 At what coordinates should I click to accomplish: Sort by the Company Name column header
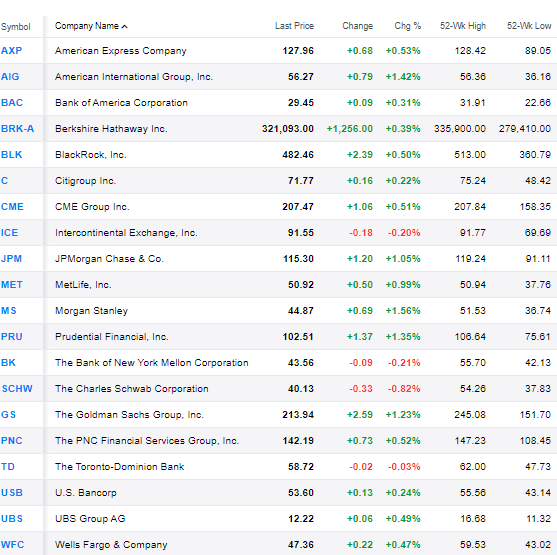point(91,26)
